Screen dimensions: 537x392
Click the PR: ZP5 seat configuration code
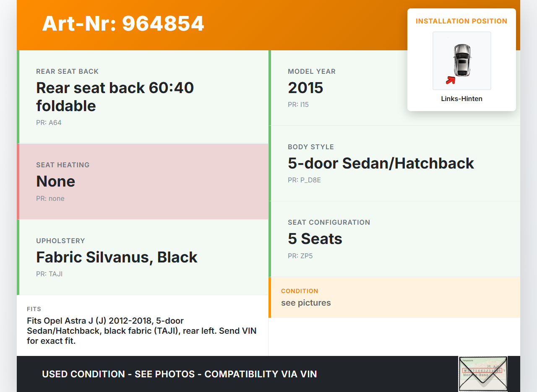[x=300, y=256]
